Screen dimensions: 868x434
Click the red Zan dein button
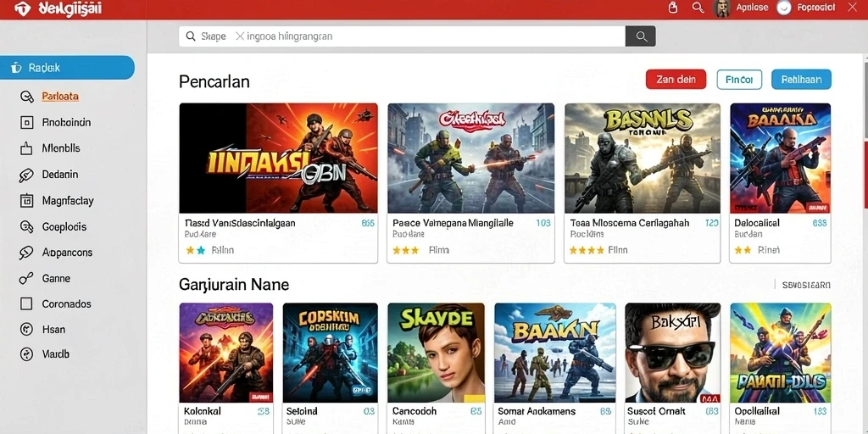click(676, 79)
